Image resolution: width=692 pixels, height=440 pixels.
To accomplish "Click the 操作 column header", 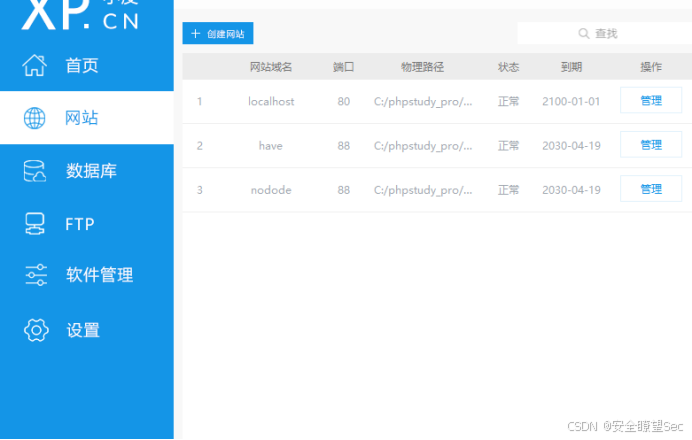I will [x=651, y=67].
